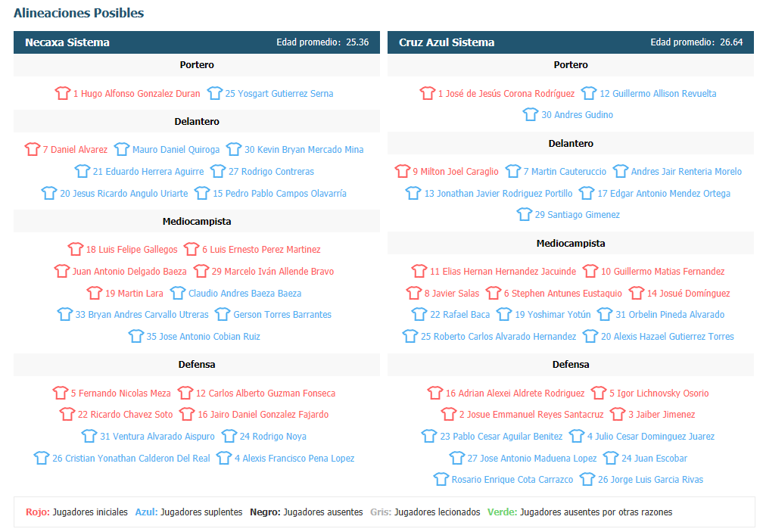The width and height of the screenshot is (763, 532).
Task: Select player Bryan Andres Carvallo Utreras
Action: tap(142, 314)
